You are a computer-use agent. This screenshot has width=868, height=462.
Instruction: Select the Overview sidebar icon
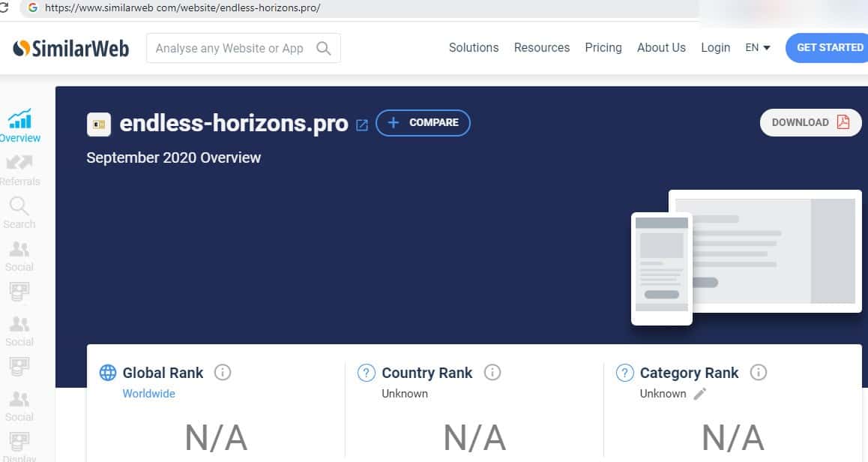19,126
